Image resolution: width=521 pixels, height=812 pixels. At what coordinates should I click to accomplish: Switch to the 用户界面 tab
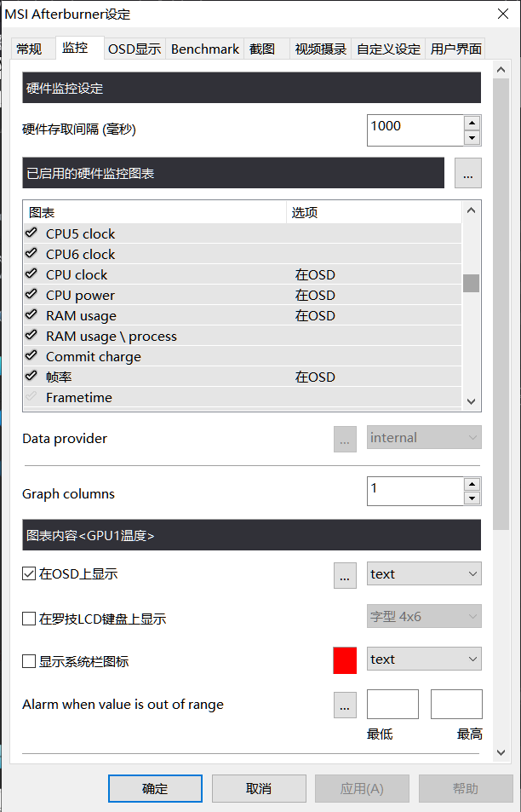click(x=455, y=49)
